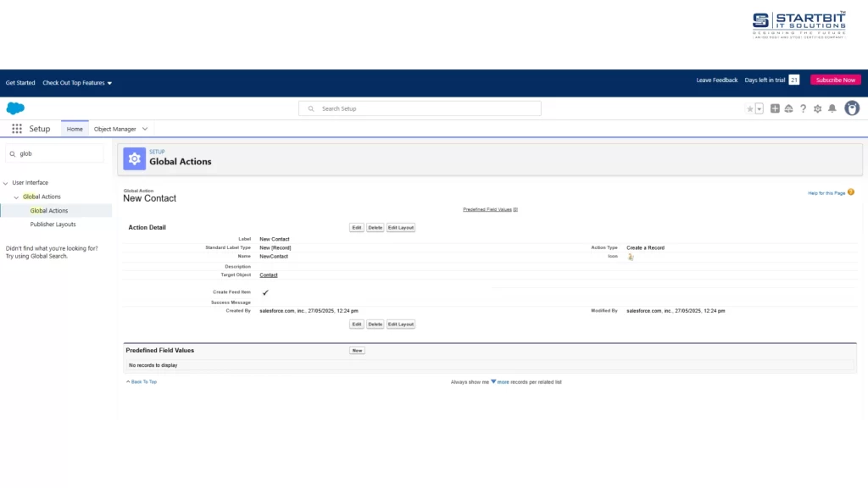Open the user profile avatar
Image resolution: width=868 pixels, height=488 pixels.
852,108
